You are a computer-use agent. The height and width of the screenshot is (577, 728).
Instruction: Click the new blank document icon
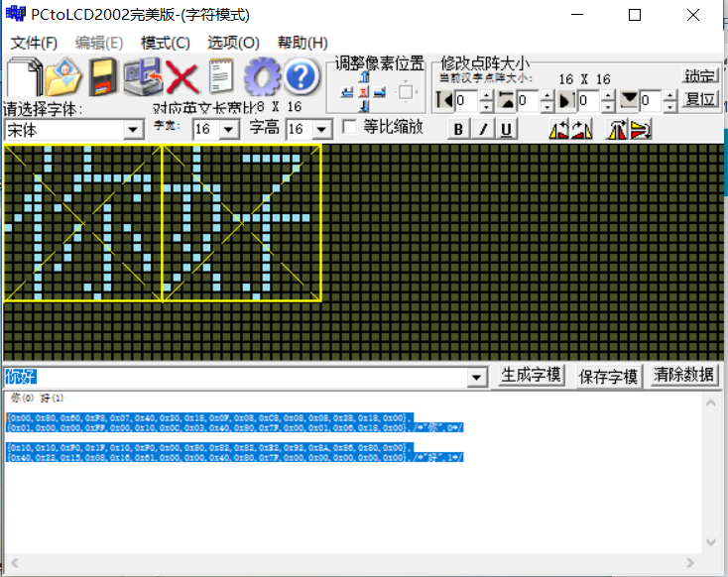coord(25,77)
